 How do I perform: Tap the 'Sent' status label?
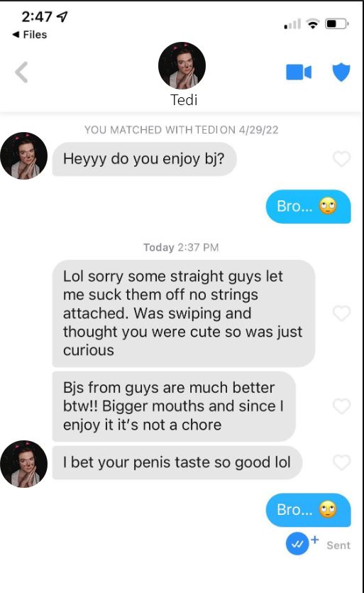coord(338,545)
